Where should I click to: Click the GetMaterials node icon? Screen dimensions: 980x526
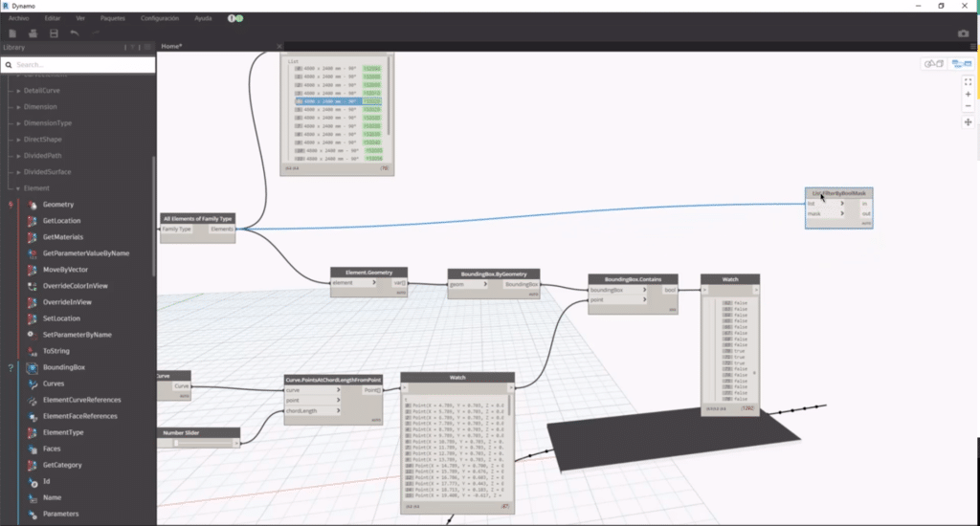pyautogui.click(x=32, y=237)
